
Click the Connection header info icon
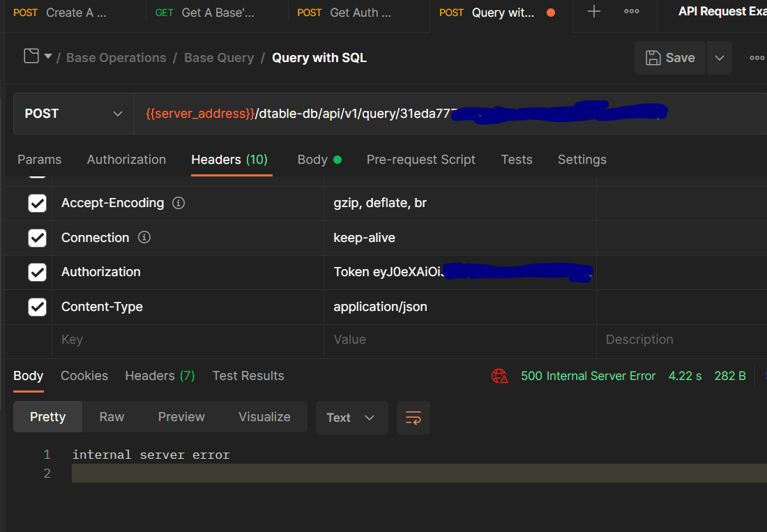(144, 237)
